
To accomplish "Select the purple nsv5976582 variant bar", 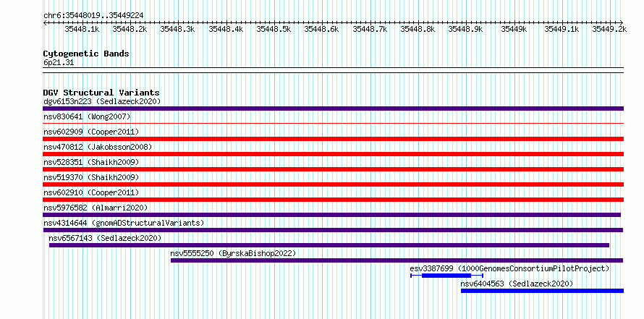I will (332, 215).
